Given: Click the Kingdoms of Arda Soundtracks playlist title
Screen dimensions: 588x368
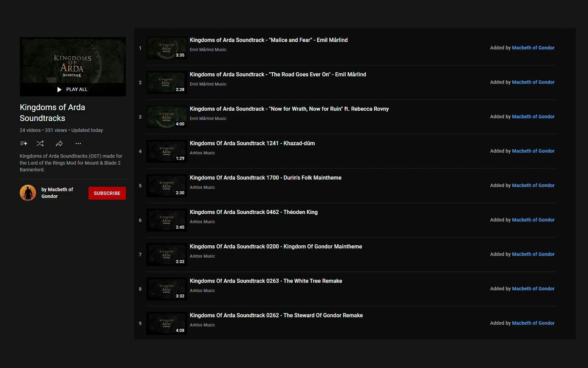Looking at the screenshot, I should coord(52,113).
